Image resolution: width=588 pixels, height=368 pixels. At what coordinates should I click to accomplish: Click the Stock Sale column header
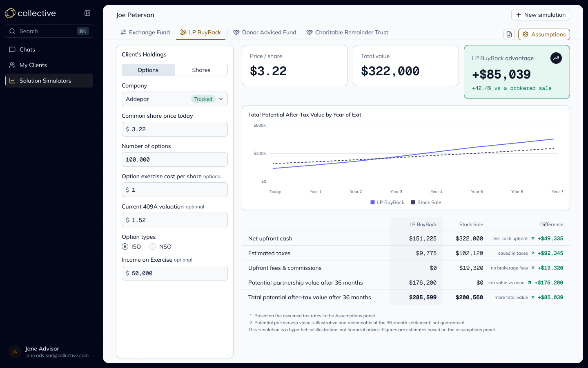click(471, 224)
